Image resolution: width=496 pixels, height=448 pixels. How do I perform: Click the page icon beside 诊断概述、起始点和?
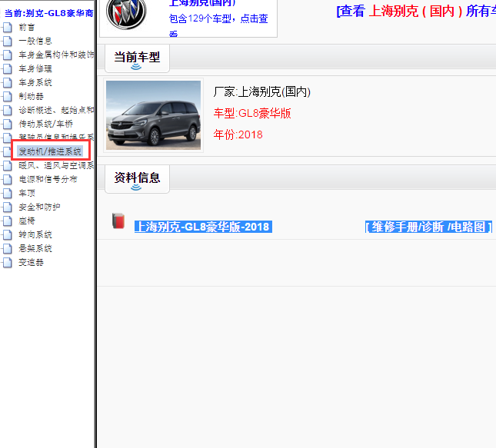8,111
